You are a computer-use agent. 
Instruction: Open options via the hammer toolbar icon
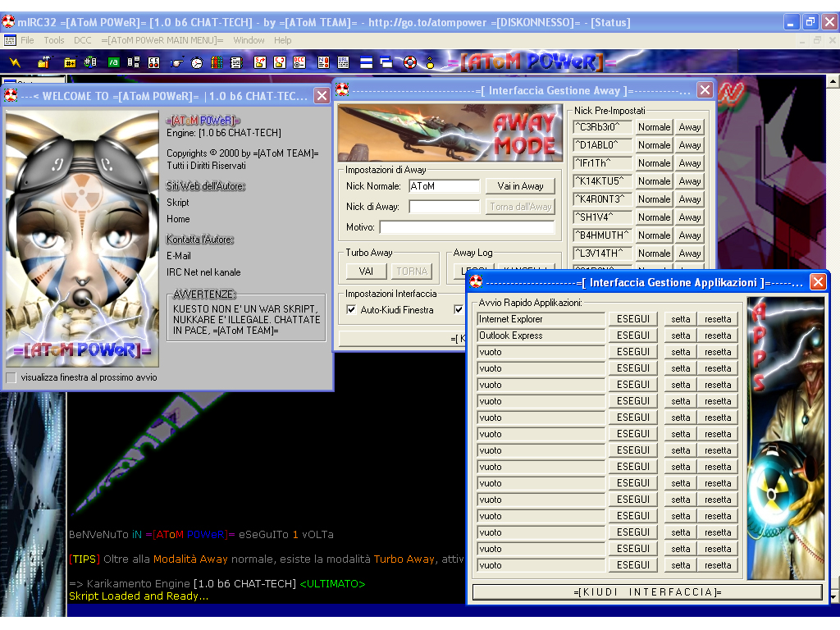(43, 62)
